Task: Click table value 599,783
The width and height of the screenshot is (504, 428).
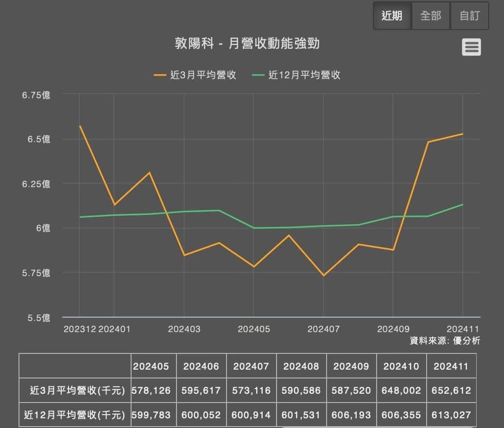Action: tap(151, 415)
